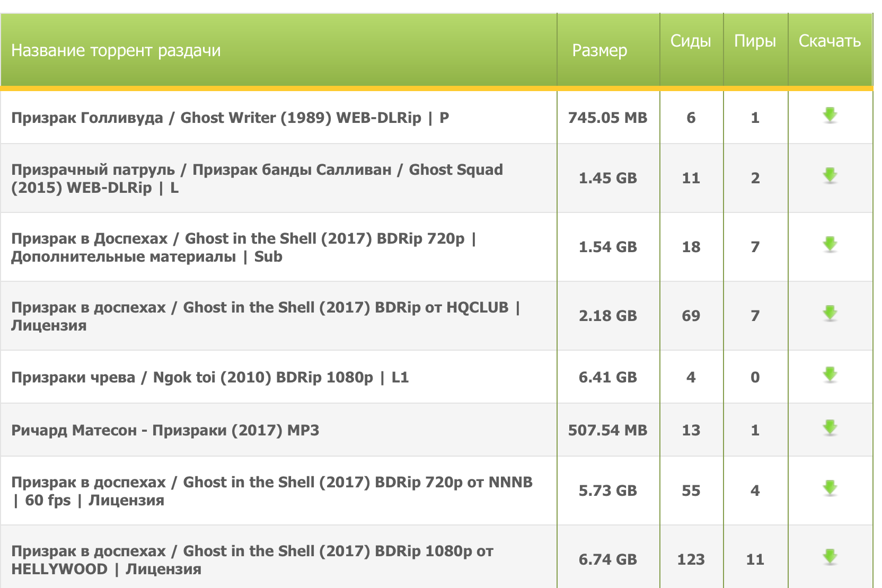Download the Ричард Матесон MP3 torrent

pos(830,428)
